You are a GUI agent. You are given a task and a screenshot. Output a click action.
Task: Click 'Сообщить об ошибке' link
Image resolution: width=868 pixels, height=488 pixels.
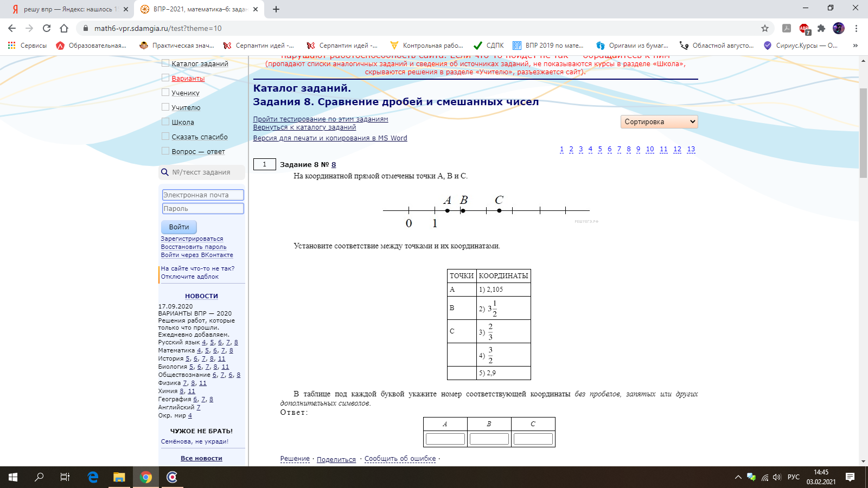click(x=400, y=459)
